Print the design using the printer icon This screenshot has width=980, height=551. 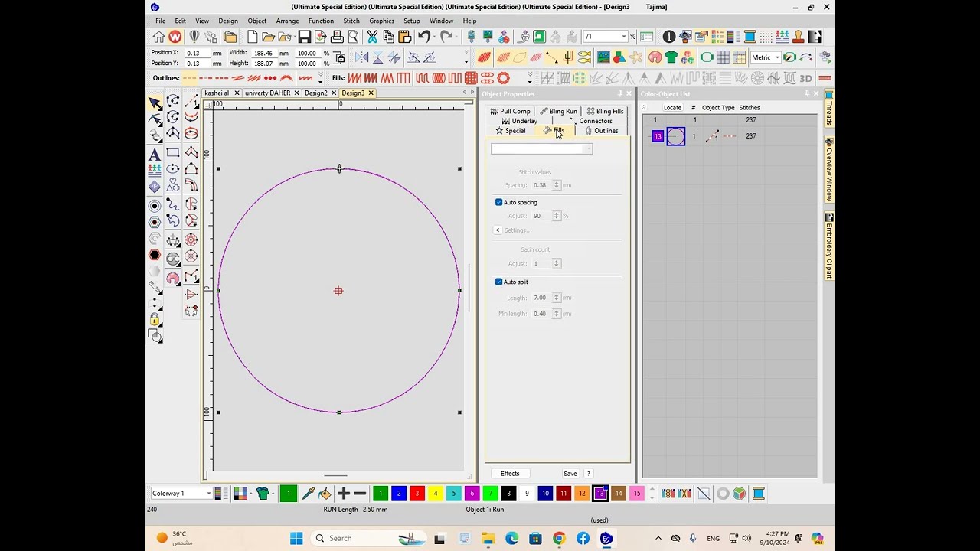[337, 37]
